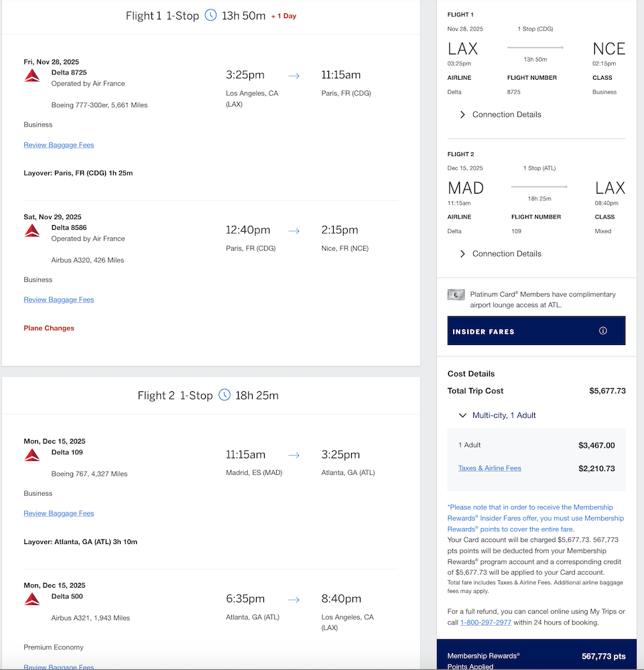
Task: Open Review Baggage Fees for Delta 8586
Action: pos(59,299)
